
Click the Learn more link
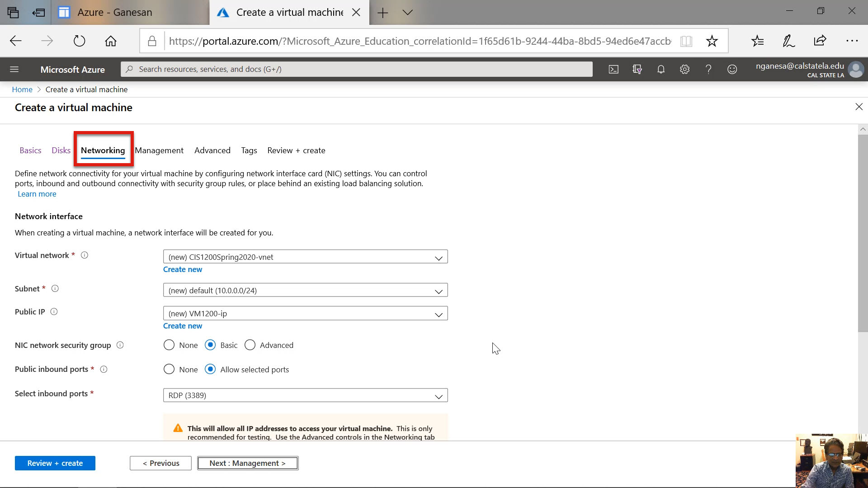(x=37, y=194)
